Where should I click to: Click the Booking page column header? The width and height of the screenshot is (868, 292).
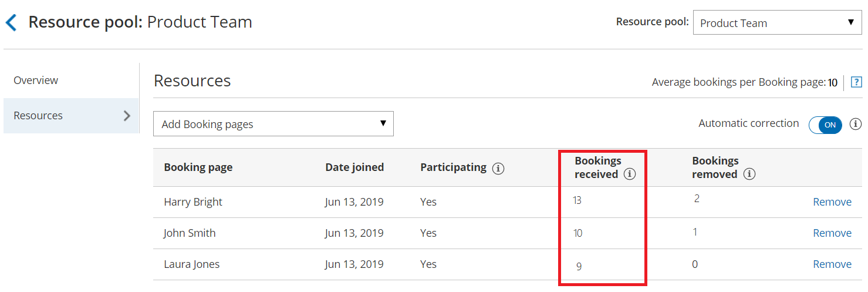pos(198,167)
